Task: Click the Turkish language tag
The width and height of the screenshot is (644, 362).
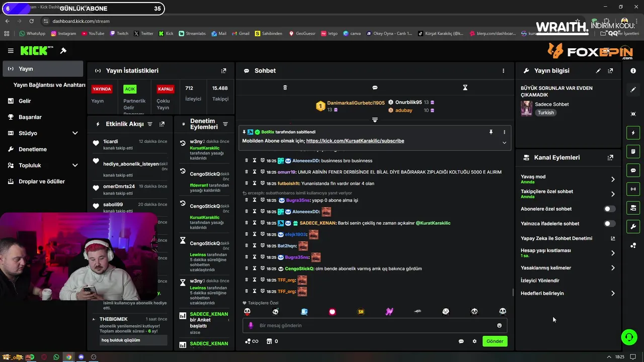Action: point(545,113)
